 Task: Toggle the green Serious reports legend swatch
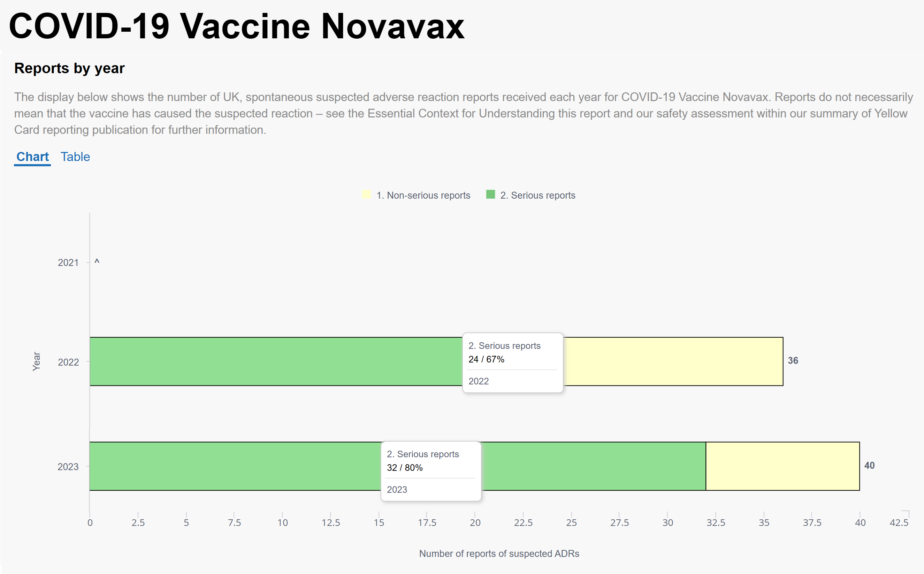click(490, 194)
